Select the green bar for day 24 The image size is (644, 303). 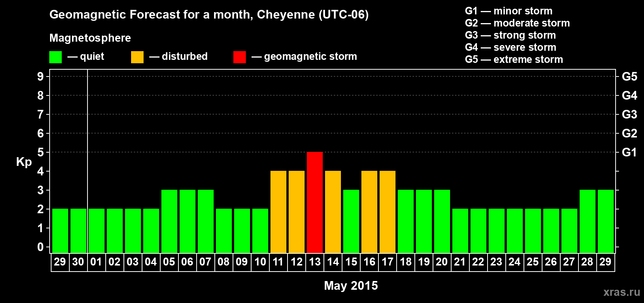[515, 231]
